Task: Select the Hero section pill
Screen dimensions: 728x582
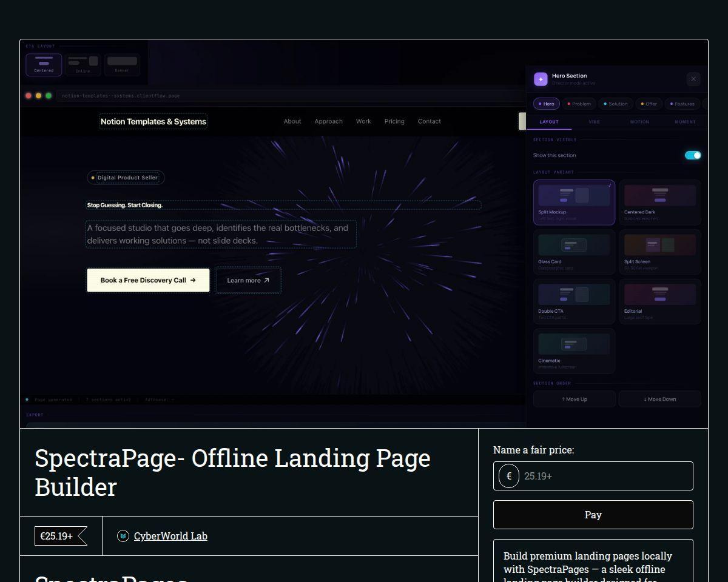Action: 546,104
